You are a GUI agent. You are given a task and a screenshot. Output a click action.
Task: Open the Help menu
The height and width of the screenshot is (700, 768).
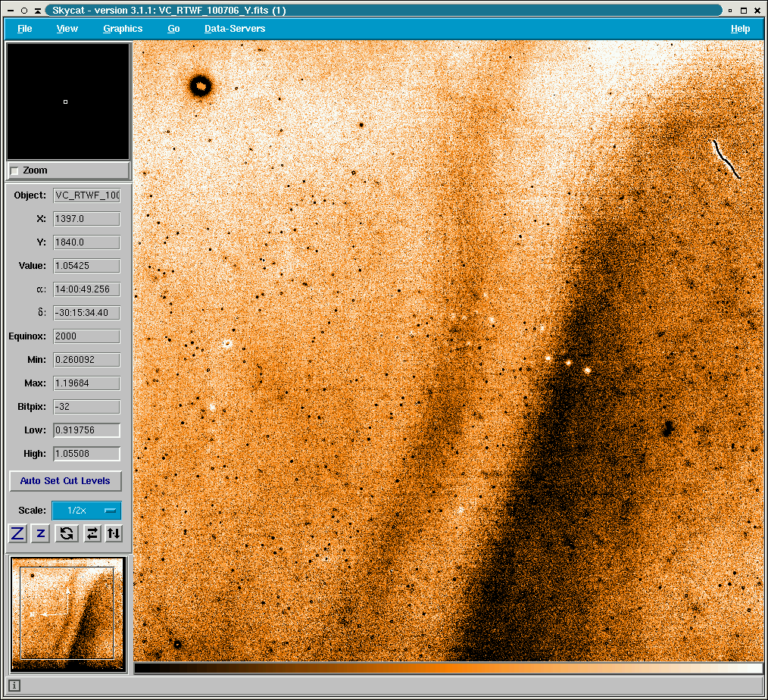(x=740, y=29)
